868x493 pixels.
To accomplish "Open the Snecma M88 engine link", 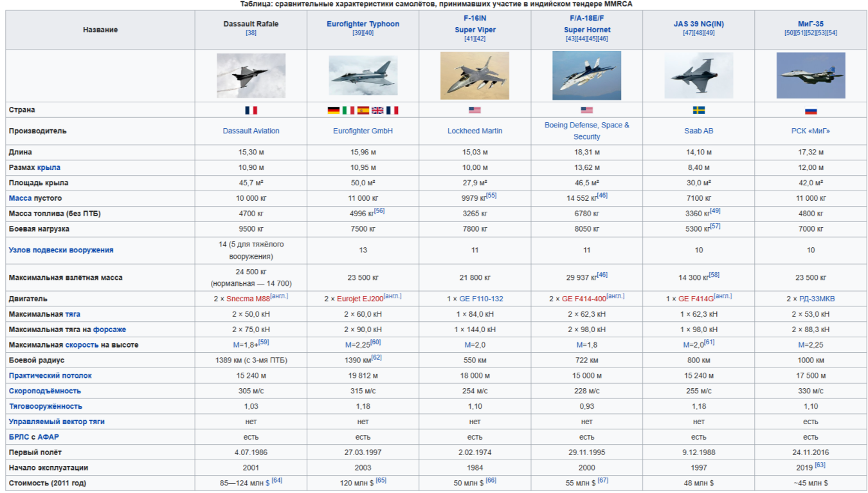I will [x=248, y=299].
